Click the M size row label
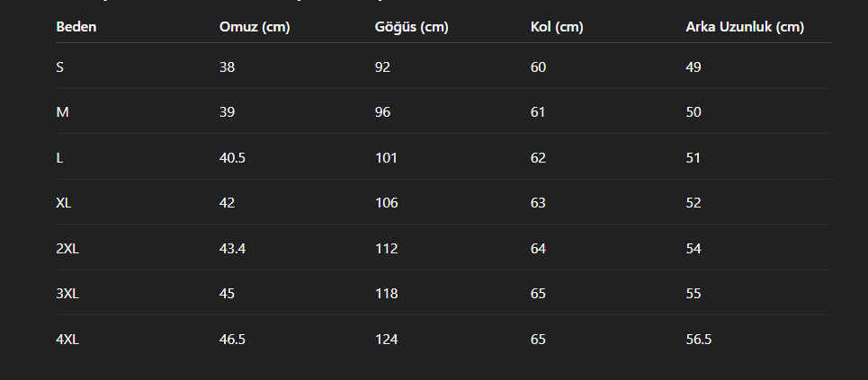Image resolution: width=868 pixels, height=380 pixels. coord(62,112)
